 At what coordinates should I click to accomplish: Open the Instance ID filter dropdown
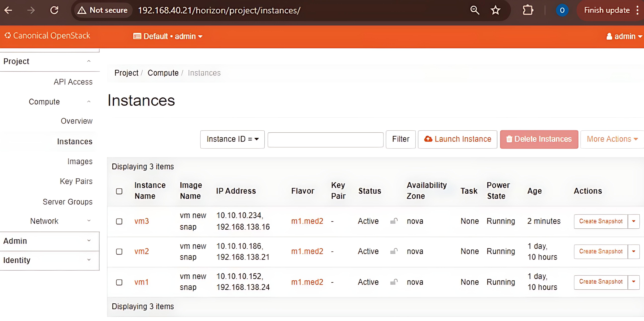click(x=232, y=139)
